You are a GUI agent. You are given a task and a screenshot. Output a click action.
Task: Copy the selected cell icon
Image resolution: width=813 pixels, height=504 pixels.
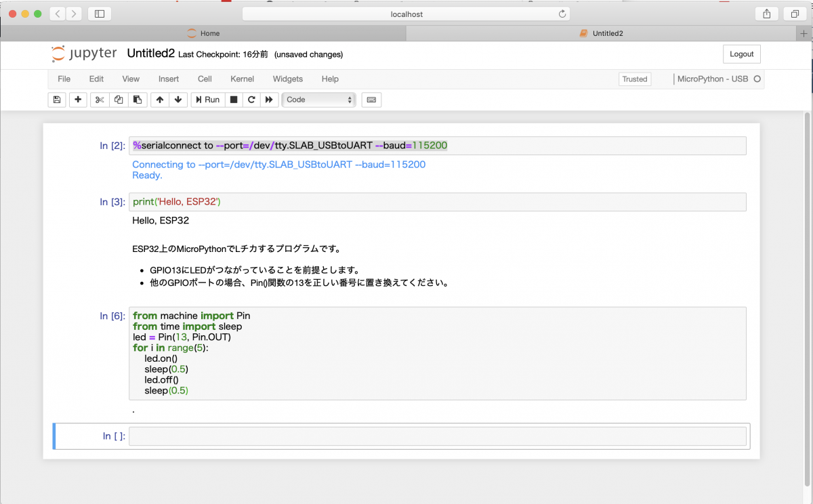coord(118,100)
